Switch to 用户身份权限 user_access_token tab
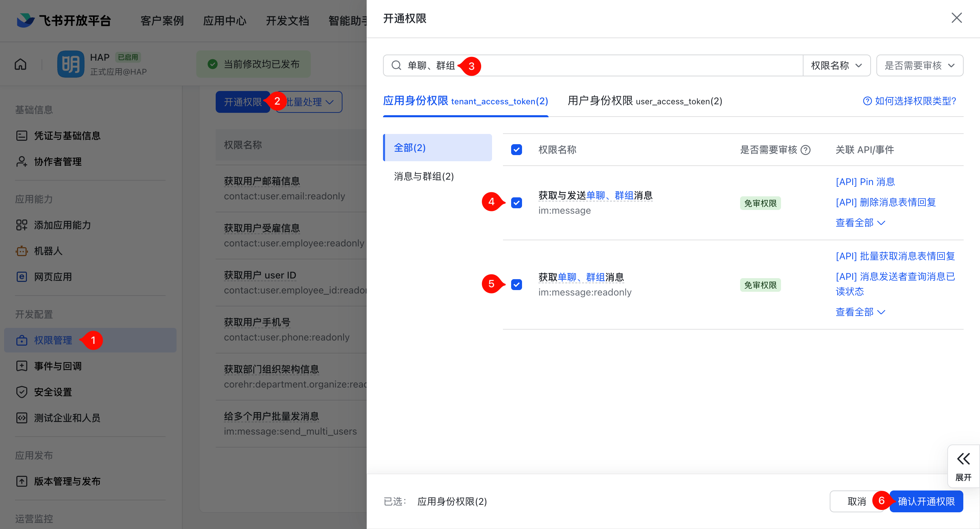980x529 pixels. pos(644,101)
